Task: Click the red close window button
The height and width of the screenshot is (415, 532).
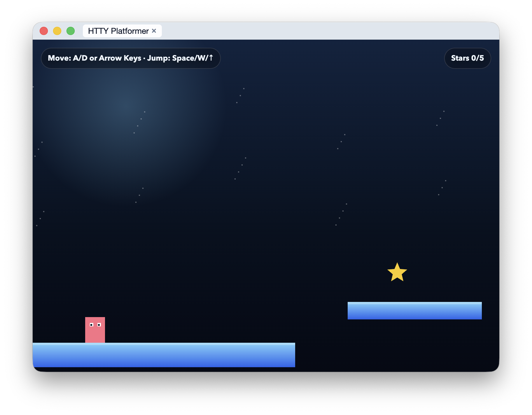Action: coord(44,31)
